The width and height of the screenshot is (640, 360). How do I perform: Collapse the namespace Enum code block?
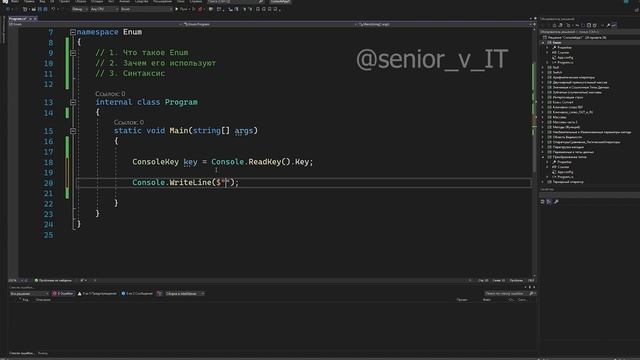coord(73,32)
